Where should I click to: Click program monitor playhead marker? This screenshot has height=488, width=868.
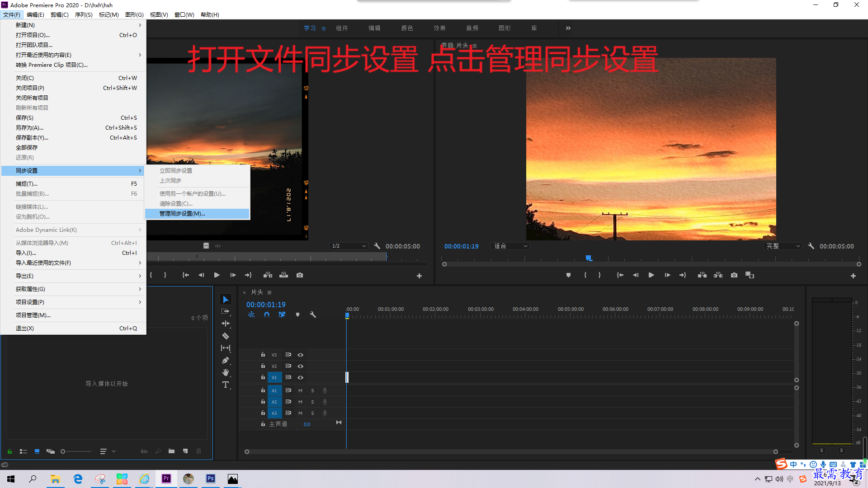[589, 258]
